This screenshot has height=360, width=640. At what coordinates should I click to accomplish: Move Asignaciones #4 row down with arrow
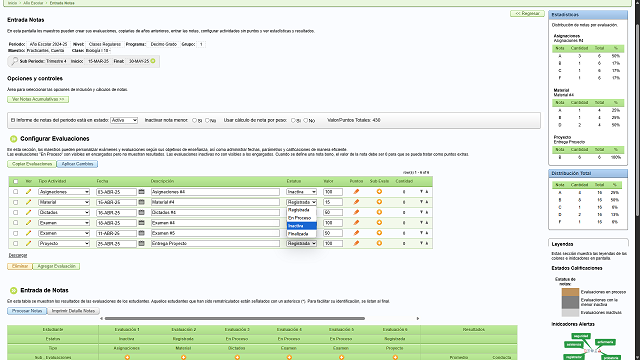click(x=421, y=191)
